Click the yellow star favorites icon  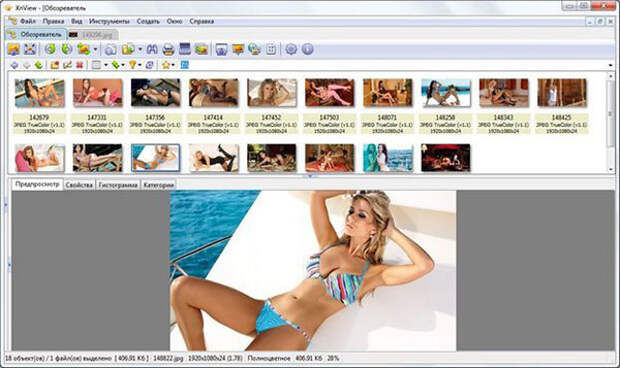pos(166,65)
